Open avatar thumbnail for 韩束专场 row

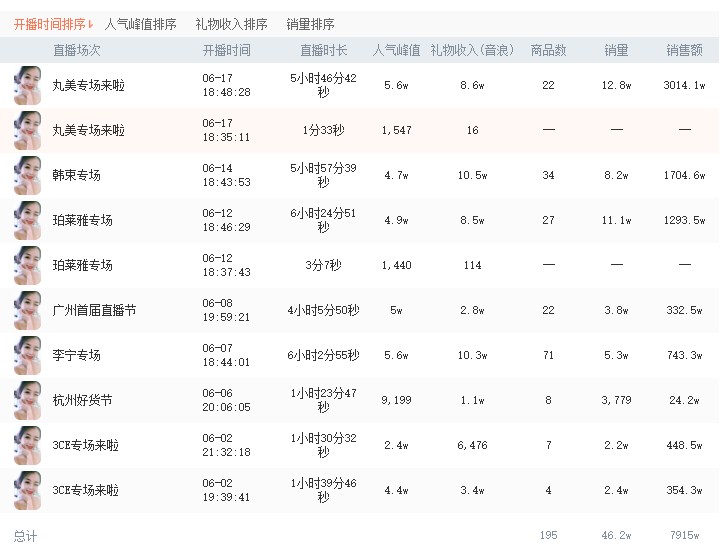pyautogui.click(x=28, y=175)
